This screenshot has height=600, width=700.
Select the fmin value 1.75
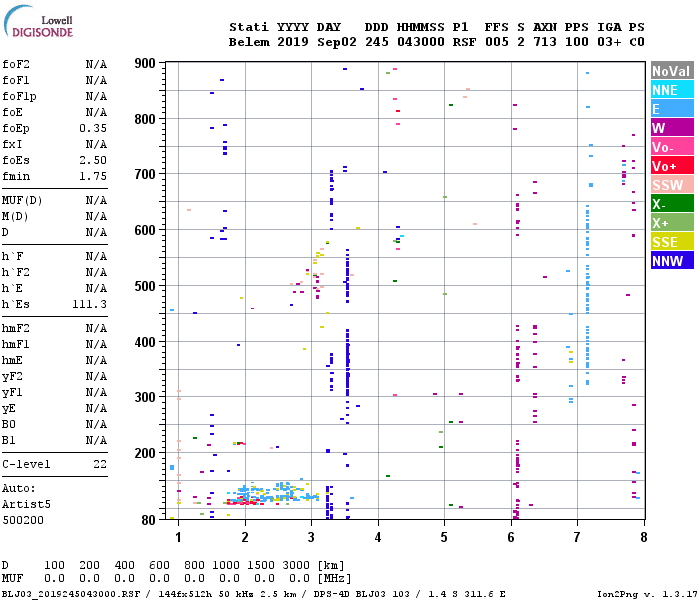(93, 176)
